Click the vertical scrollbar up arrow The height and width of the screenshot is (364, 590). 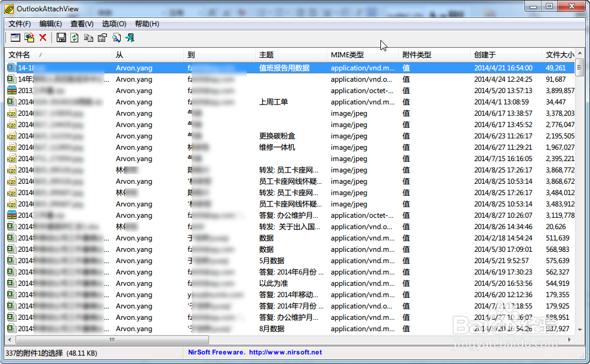[x=580, y=53]
